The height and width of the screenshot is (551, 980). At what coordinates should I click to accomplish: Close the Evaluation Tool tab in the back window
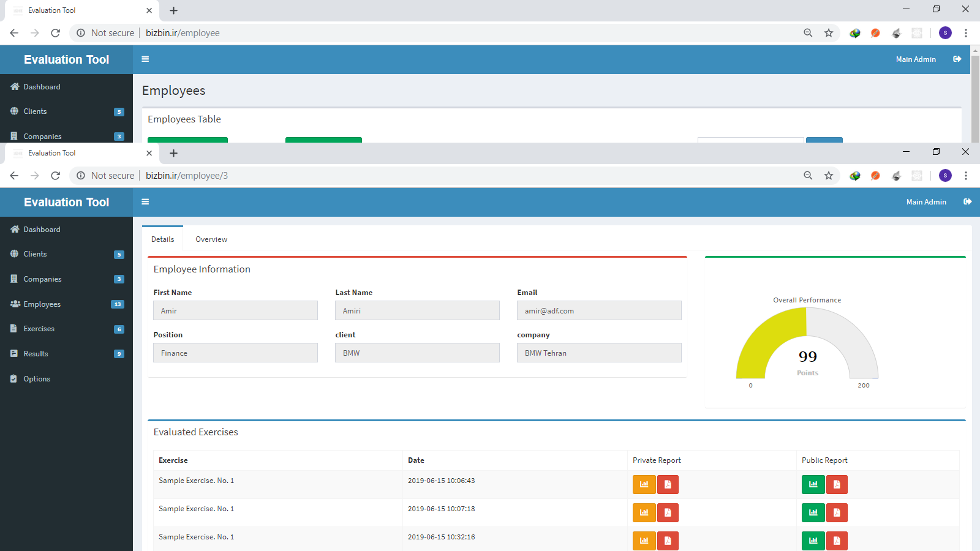coord(149,10)
